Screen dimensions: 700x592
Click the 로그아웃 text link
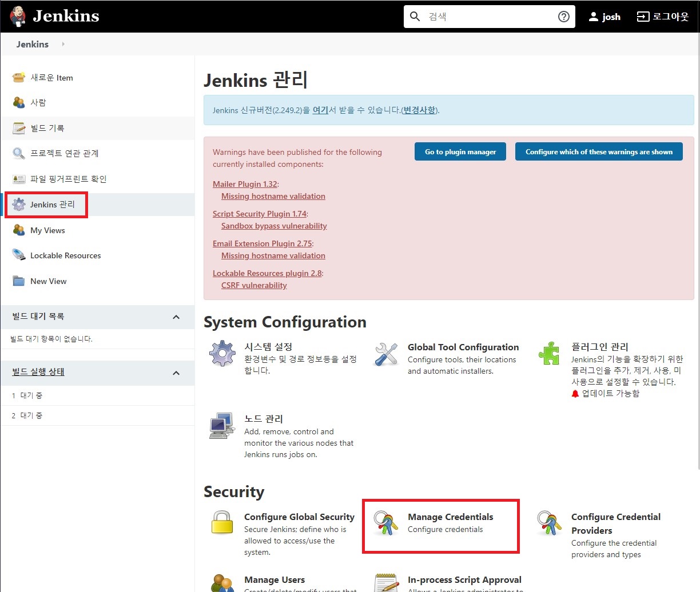coord(671,17)
